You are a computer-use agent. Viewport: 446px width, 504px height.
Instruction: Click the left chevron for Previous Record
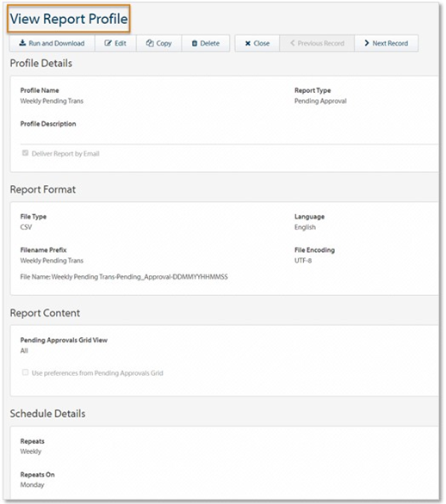(293, 43)
